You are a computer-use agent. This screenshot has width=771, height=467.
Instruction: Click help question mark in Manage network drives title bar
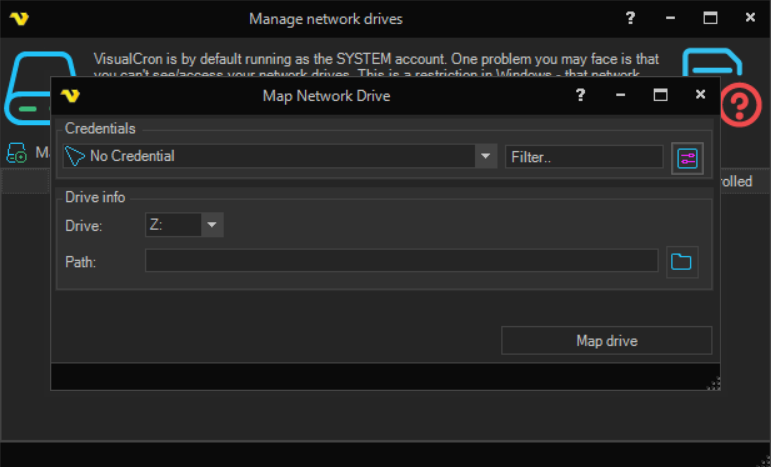[630, 18]
